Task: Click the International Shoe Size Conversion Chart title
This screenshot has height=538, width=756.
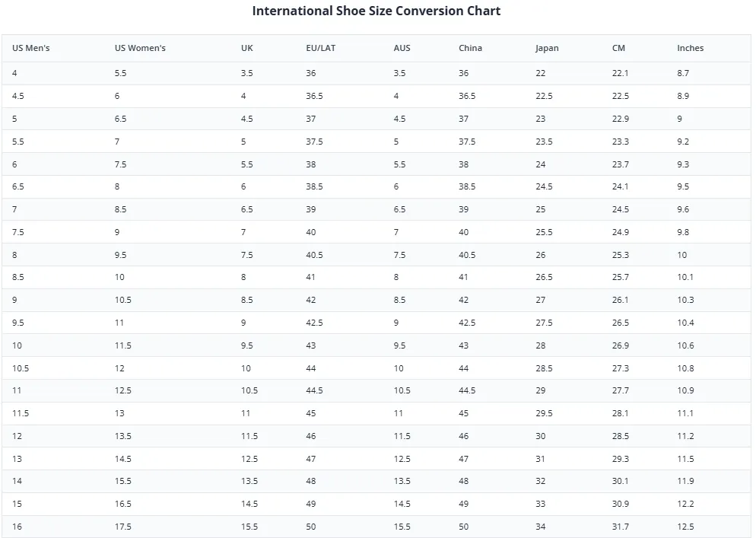Action: tap(376, 11)
